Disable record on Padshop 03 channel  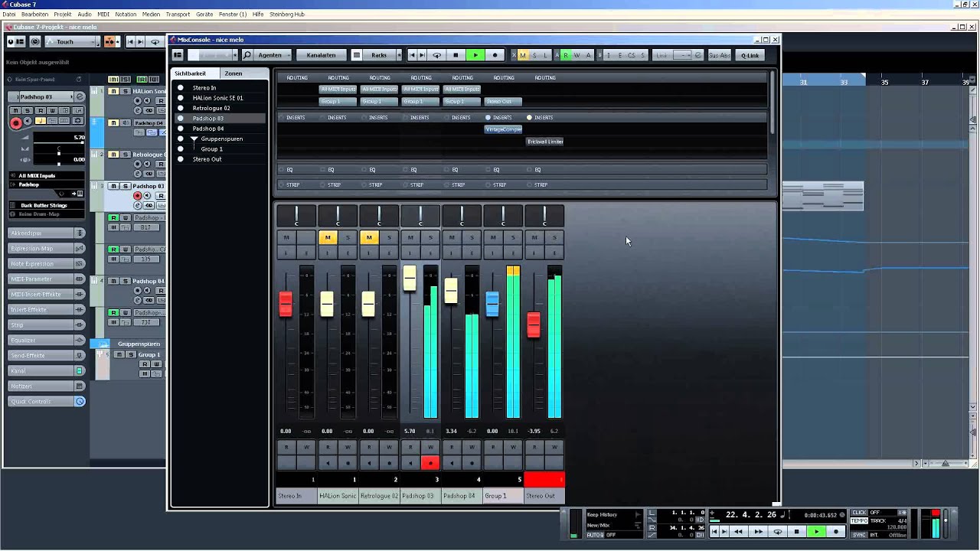click(x=430, y=462)
